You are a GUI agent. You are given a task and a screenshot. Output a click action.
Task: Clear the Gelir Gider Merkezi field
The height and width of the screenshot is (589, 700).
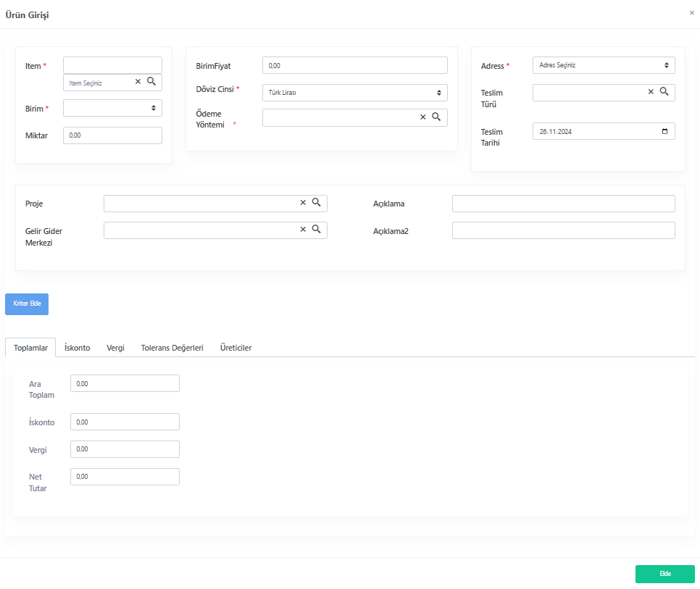(303, 230)
